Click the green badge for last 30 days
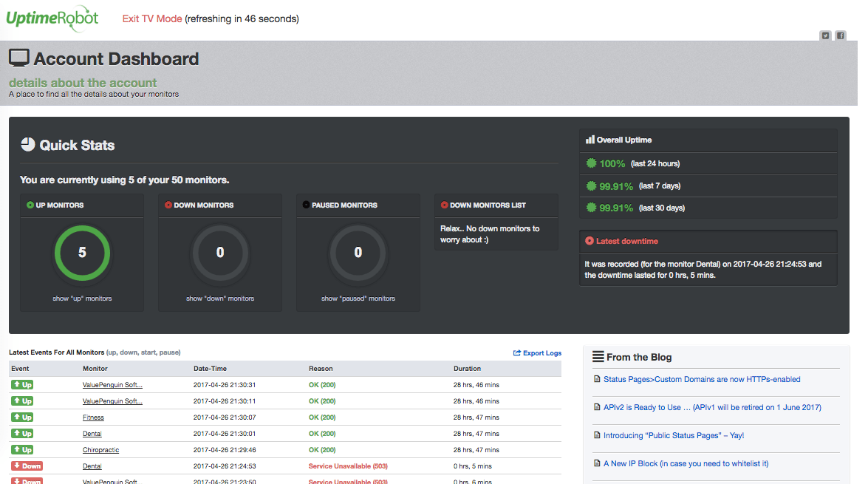The width and height of the screenshot is (868, 484). [x=591, y=208]
